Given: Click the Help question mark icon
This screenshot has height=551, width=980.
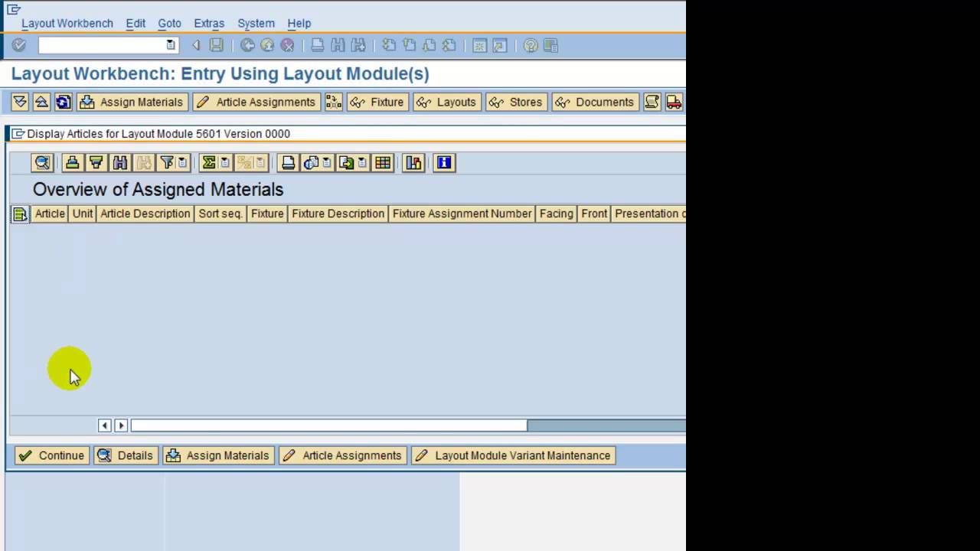Looking at the screenshot, I should pos(531,46).
